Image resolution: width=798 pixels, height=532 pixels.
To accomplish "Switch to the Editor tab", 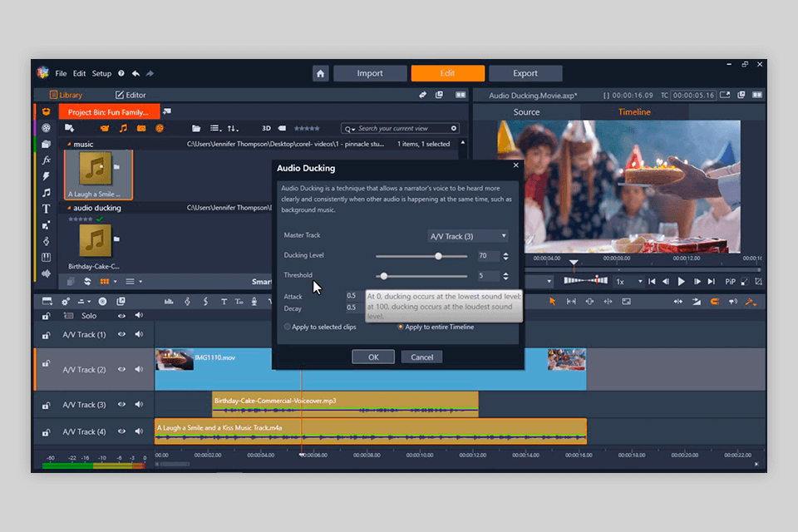I will [x=131, y=95].
